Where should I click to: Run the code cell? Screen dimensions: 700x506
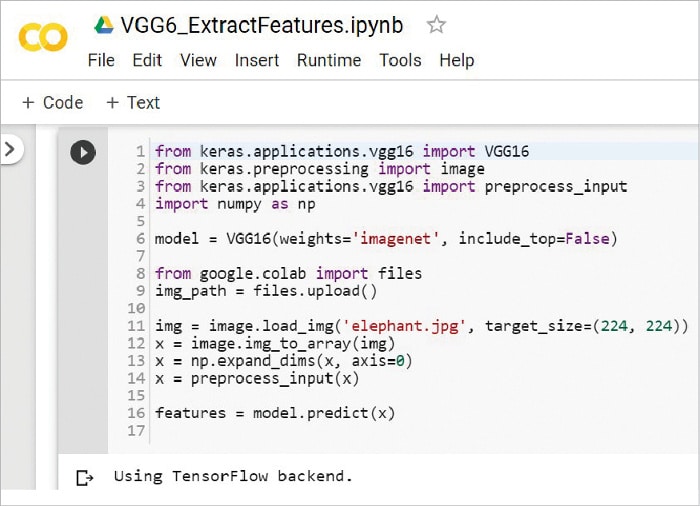(x=83, y=152)
